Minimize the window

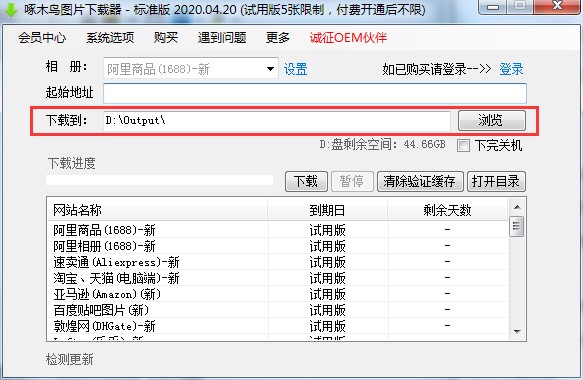(492, 7)
